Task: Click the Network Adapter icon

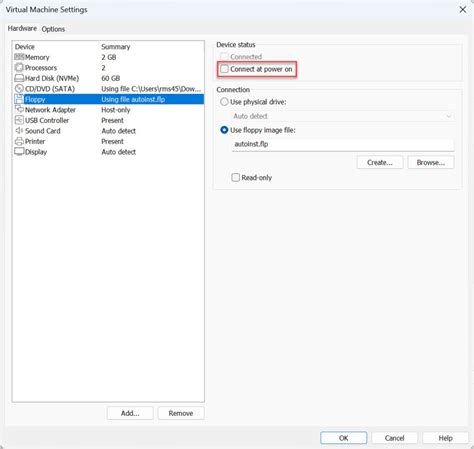Action: (19, 109)
